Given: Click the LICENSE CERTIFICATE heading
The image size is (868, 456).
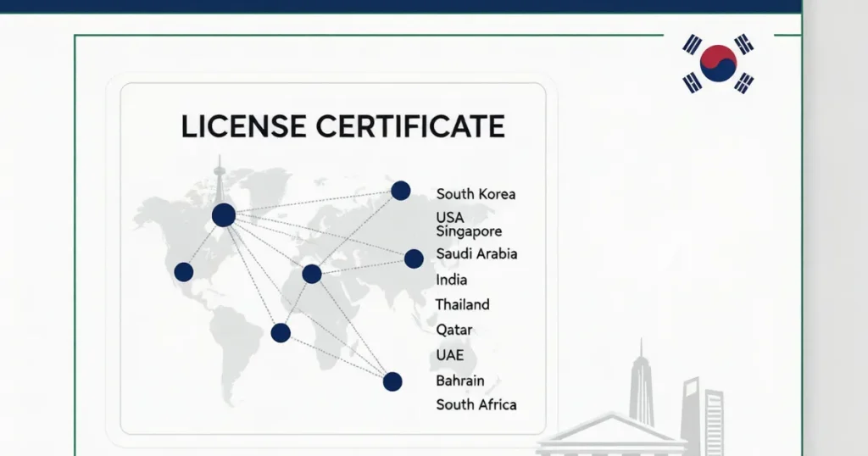Looking at the screenshot, I should (343, 126).
